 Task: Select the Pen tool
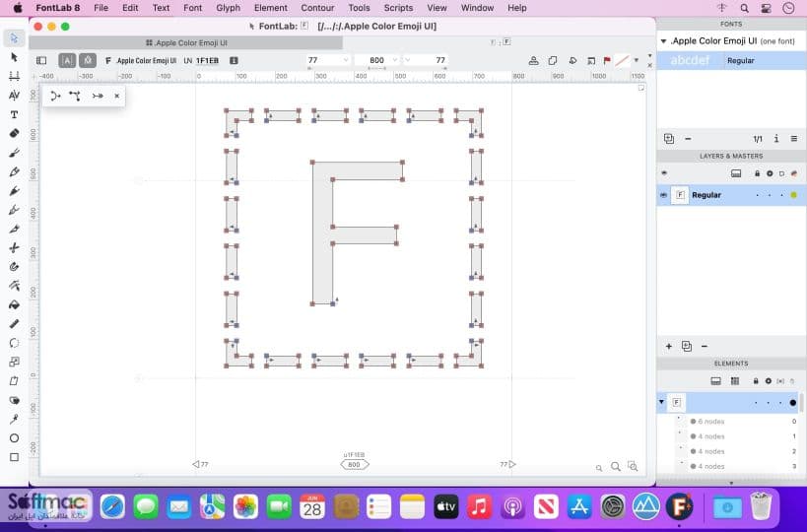pyautogui.click(x=14, y=190)
